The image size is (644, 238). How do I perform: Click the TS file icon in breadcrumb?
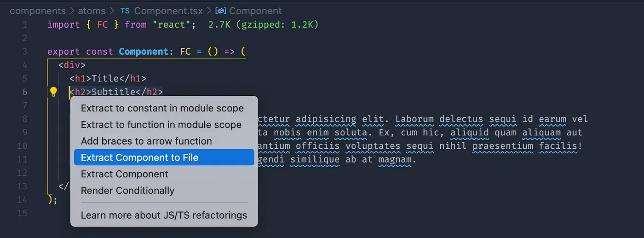pyautogui.click(x=125, y=11)
